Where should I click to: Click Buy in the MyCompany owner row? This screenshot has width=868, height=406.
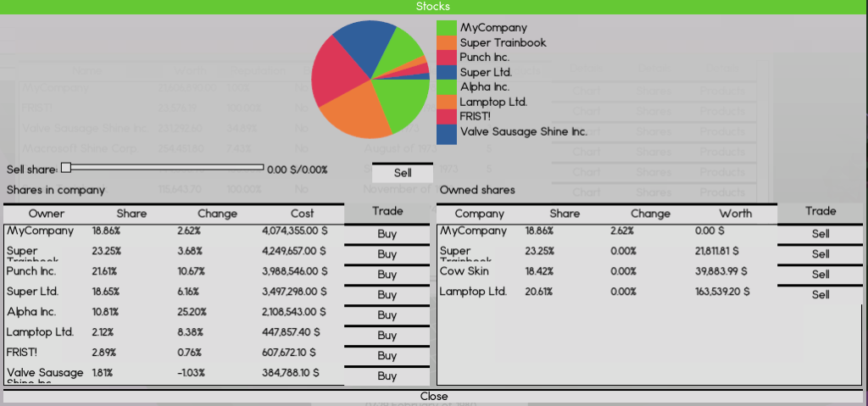pyautogui.click(x=387, y=234)
